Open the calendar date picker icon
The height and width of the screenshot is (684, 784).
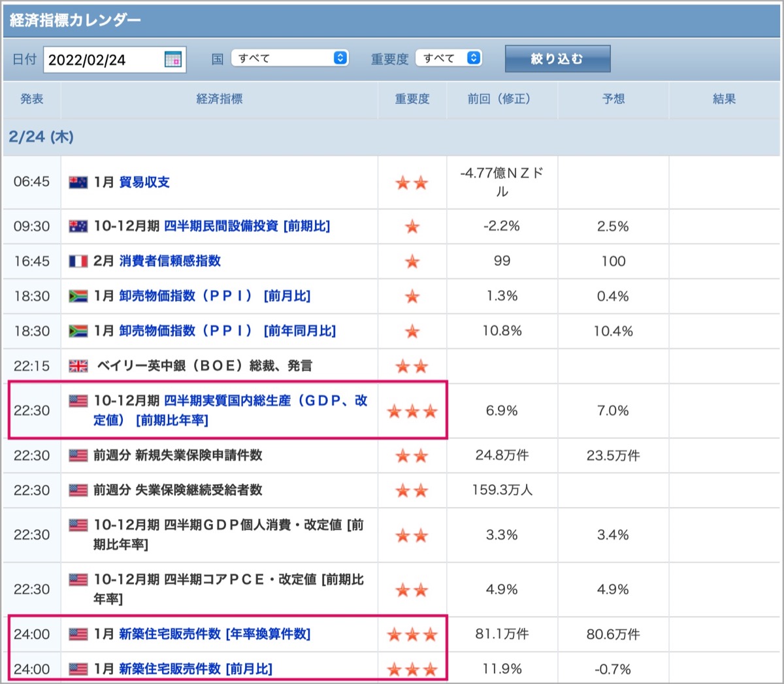point(172,59)
